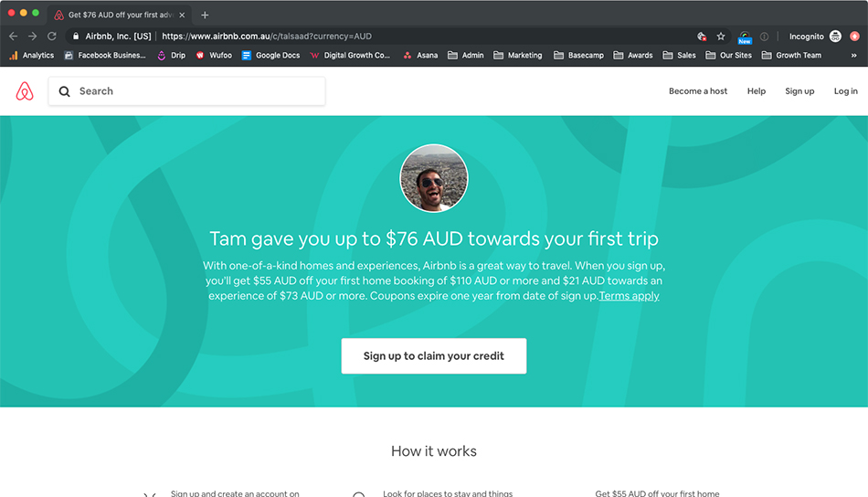The width and height of the screenshot is (868, 497).
Task: Reload the page with refresh icon
Action: pyautogui.click(x=51, y=36)
